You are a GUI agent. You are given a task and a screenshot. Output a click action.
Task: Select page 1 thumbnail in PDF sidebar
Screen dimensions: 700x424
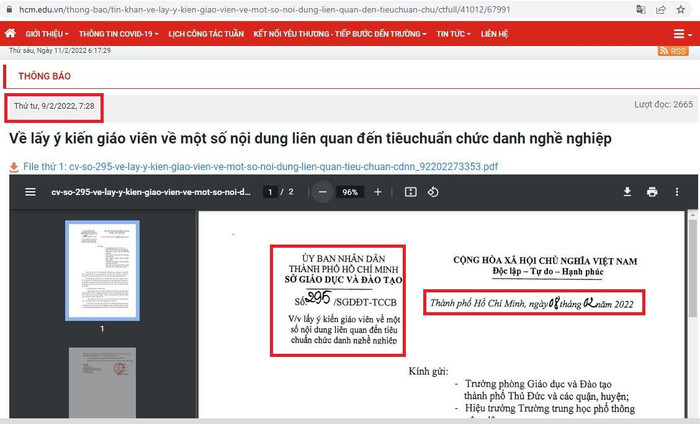pyautogui.click(x=102, y=270)
